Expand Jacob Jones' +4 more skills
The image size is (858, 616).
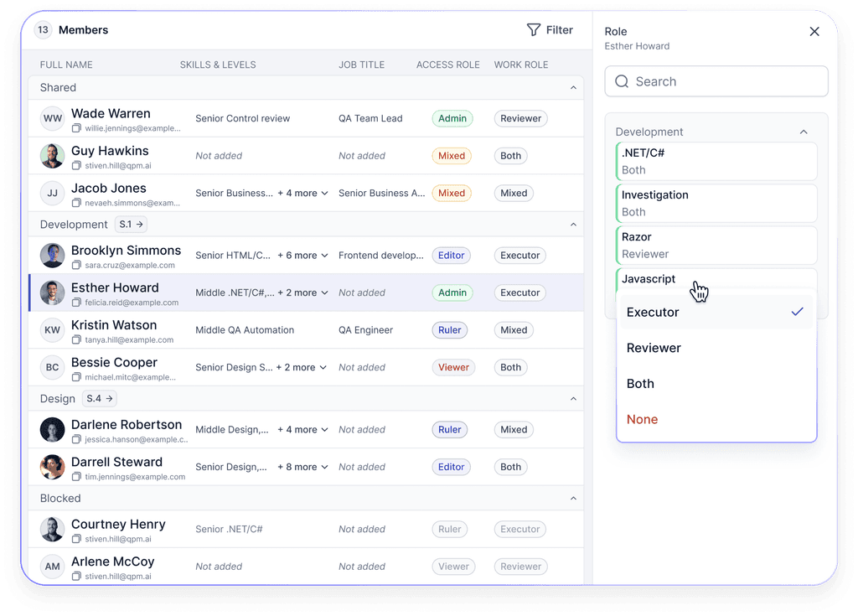click(302, 193)
